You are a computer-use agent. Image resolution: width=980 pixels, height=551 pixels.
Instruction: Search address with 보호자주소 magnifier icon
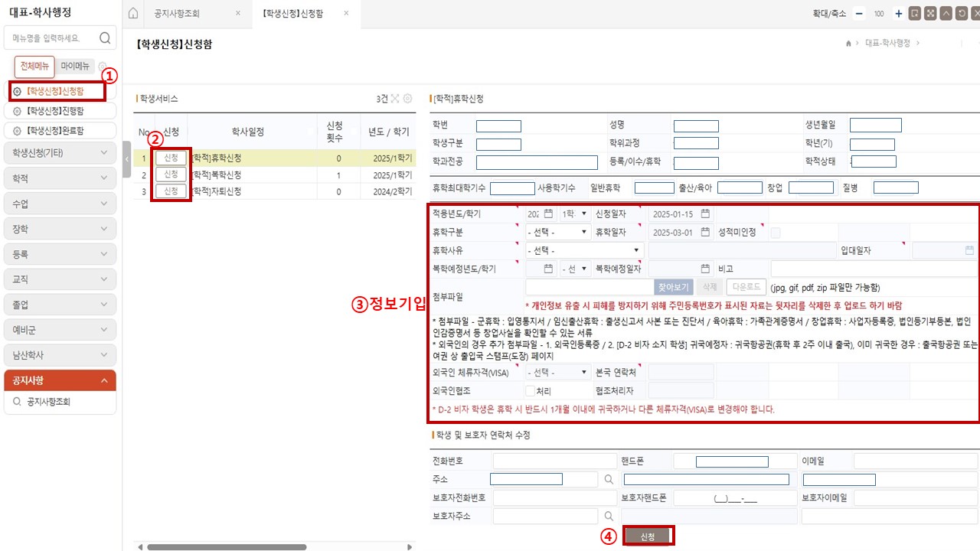[x=609, y=516]
